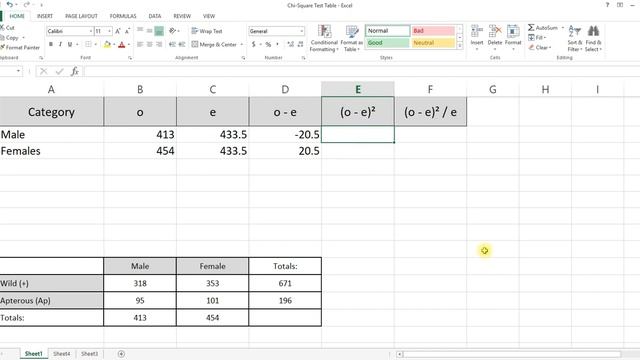The width and height of the screenshot is (640, 360).
Task: Click the Fill Color paint bucket
Action: click(107, 44)
